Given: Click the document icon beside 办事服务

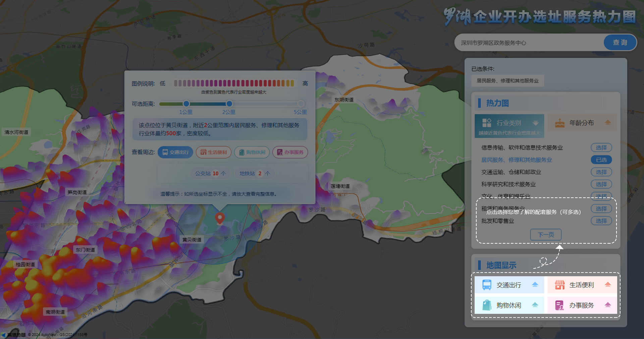Looking at the screenshot, I should (559, 305).
